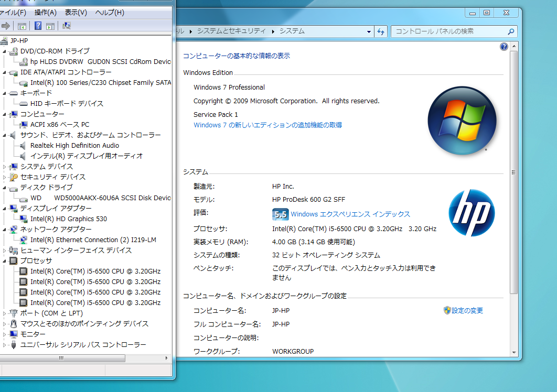Open the ヘルプ(H) menu
557x392 pixels.
click(110, 13)
